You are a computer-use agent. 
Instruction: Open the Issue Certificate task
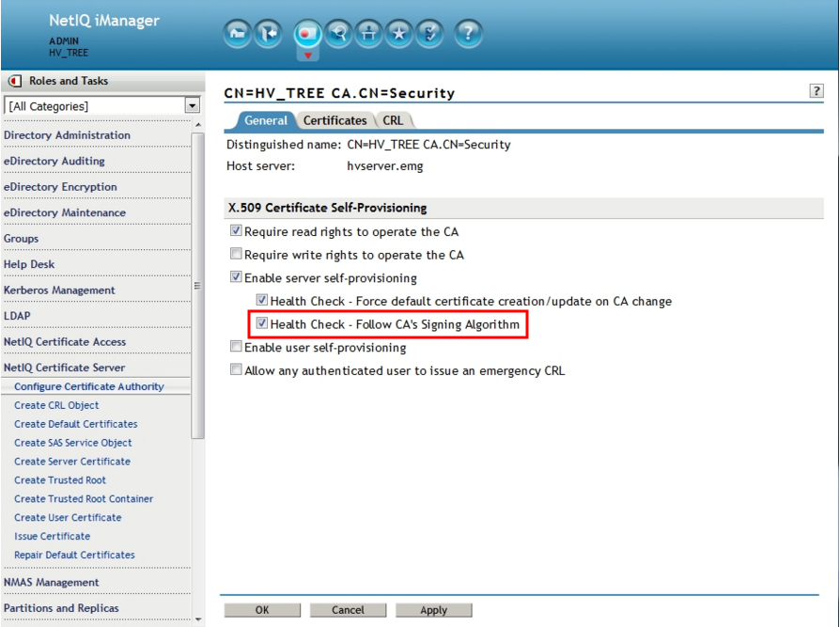coord(52,537)
